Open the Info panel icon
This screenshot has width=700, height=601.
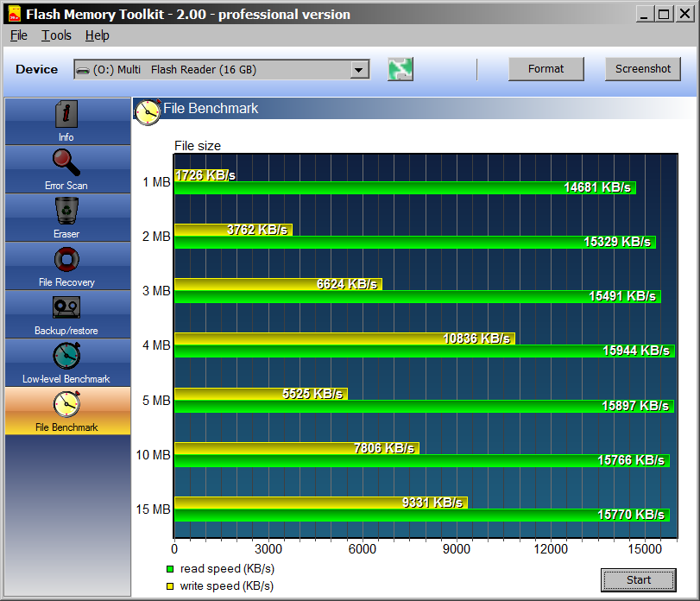[66, 115]
